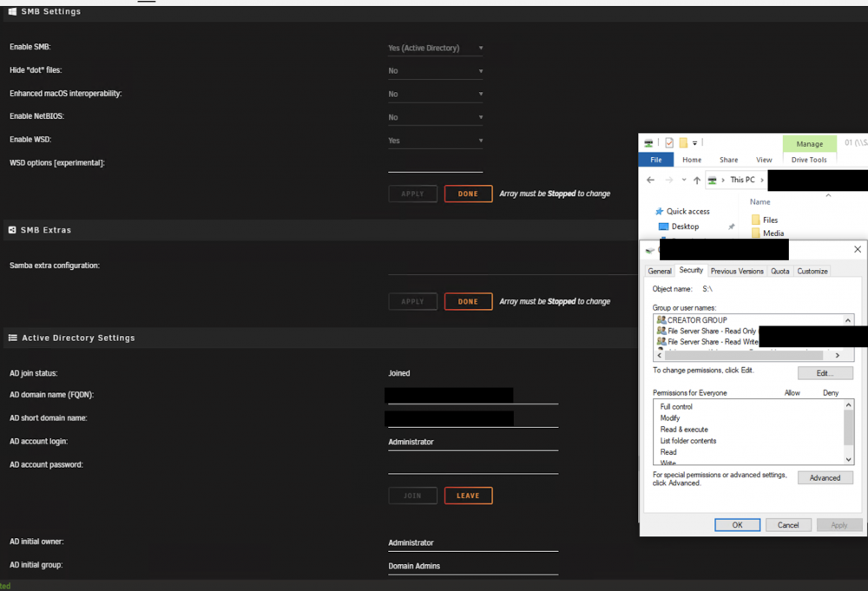Open the Enable NetBIOS dropdown

point(435,117)
